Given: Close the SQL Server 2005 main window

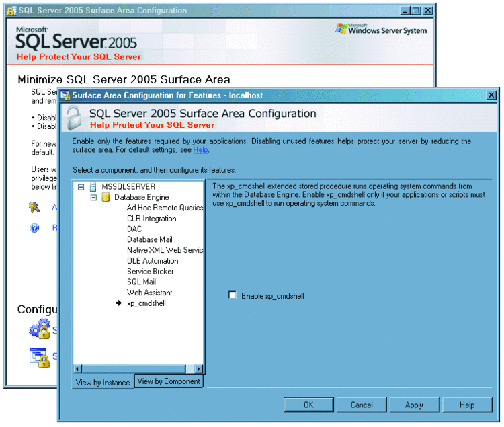Looking at the screenshot, I should [428, 11].
